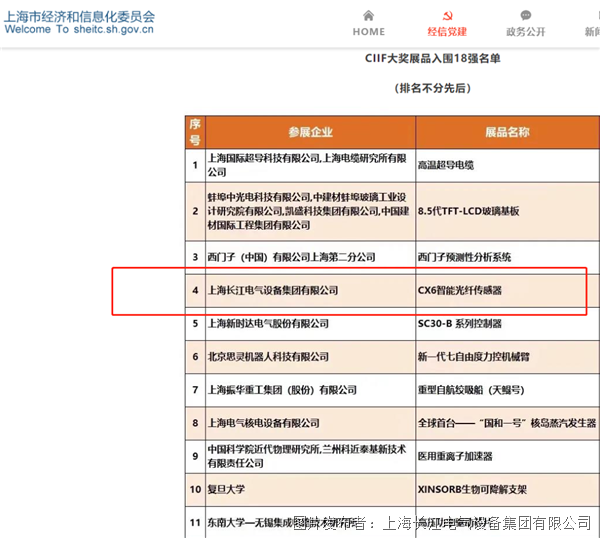Click the row number 9 cell
Screen dimensions: 600x538
pos(195,456)
